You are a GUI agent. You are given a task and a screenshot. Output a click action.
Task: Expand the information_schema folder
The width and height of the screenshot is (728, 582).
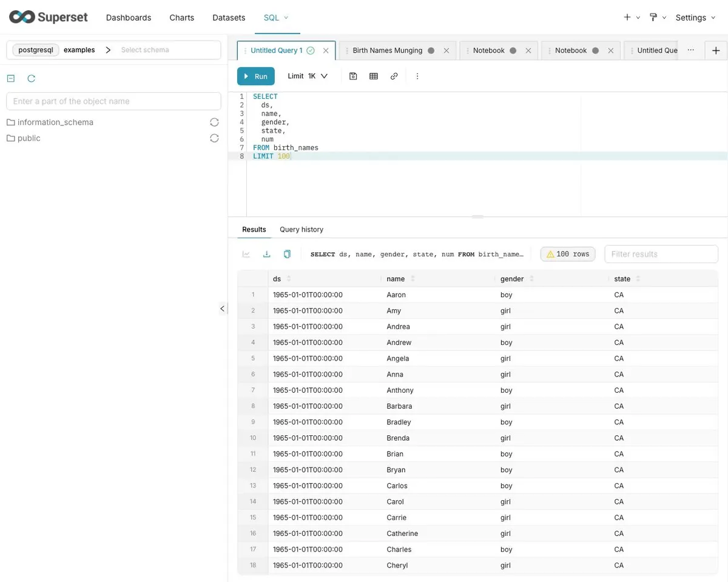tap(55, 122)
